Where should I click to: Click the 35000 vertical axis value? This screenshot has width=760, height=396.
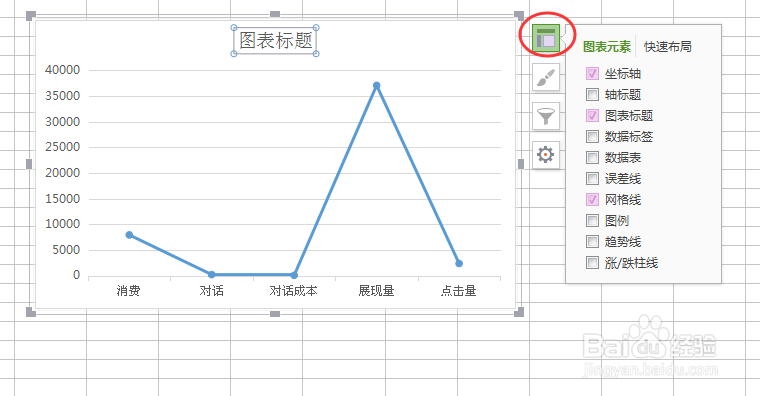click(x=63, y=95)
